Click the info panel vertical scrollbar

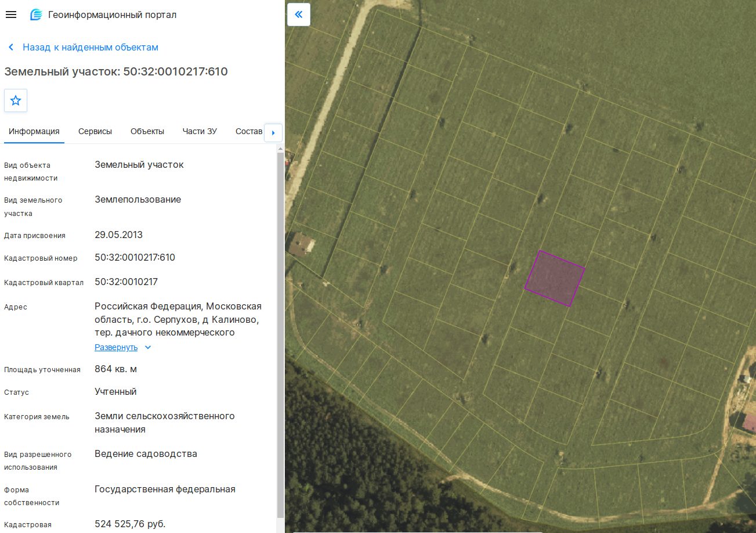[281, 334]
